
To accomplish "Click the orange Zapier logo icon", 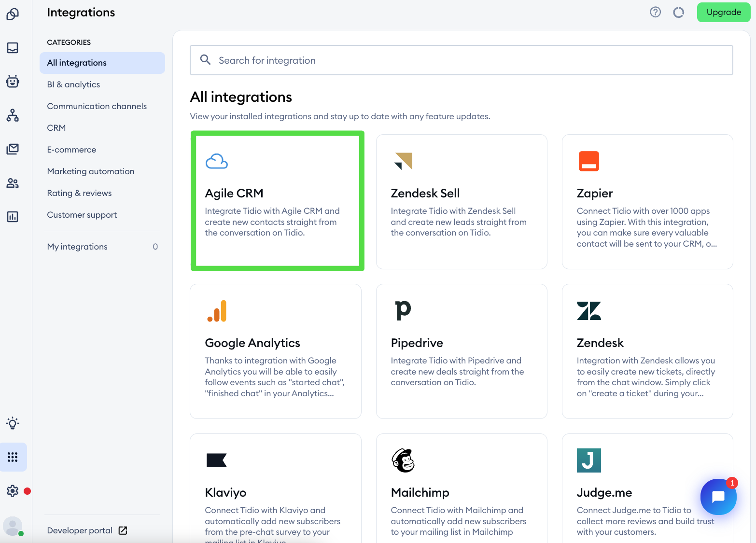I will 589,161.
